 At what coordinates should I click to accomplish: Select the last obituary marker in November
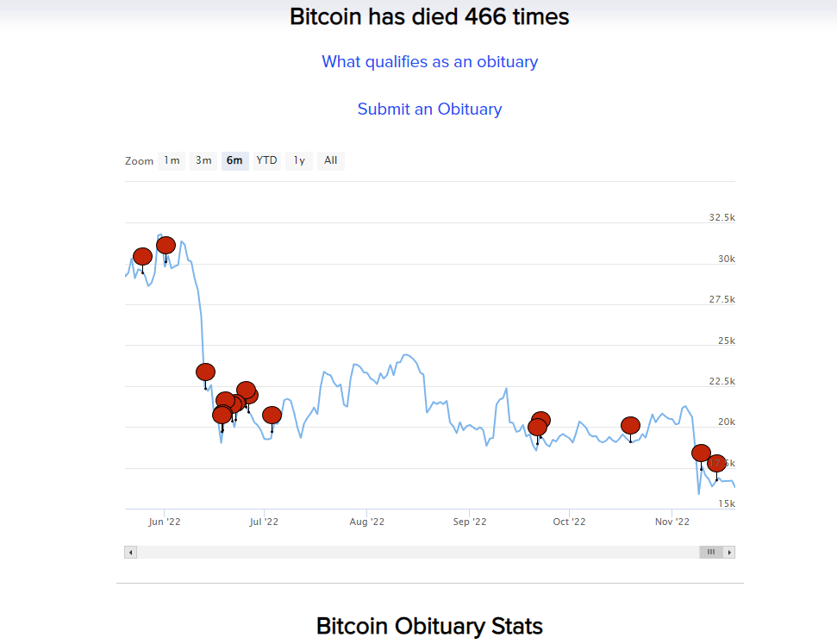pos(717,464)
